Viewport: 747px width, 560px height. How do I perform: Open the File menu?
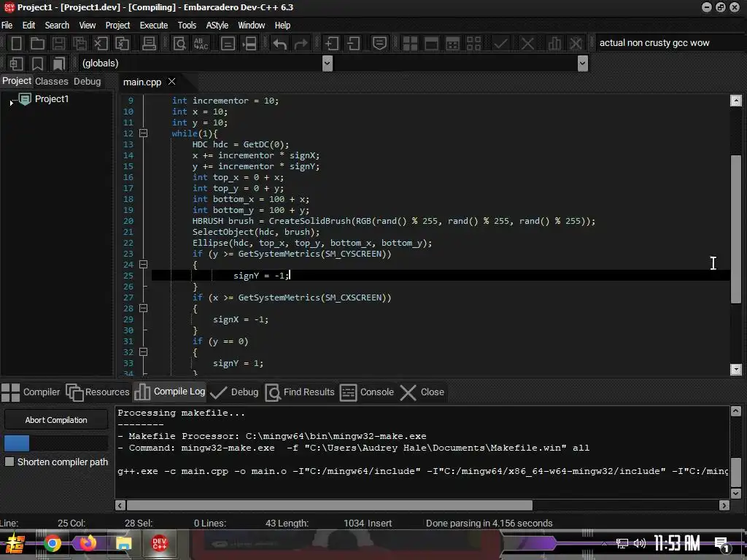coord(7,26)
